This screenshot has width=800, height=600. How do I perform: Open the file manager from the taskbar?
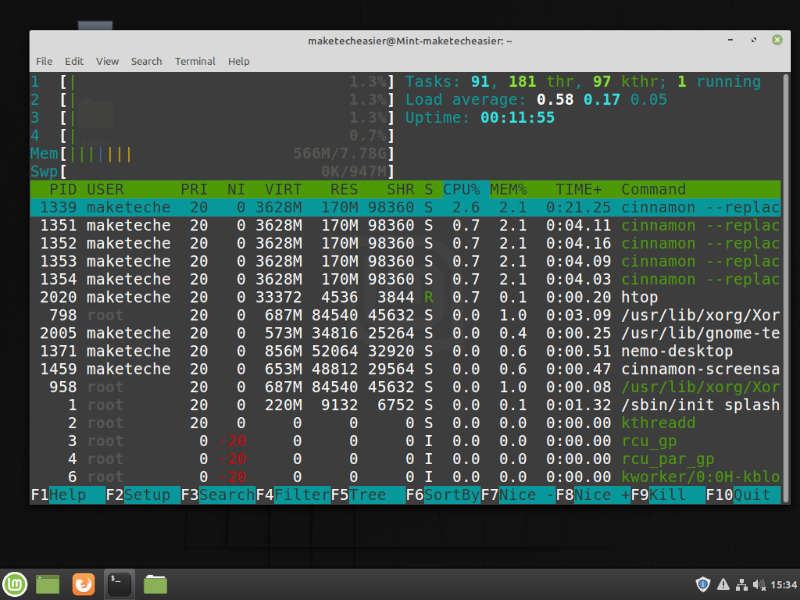154,584
